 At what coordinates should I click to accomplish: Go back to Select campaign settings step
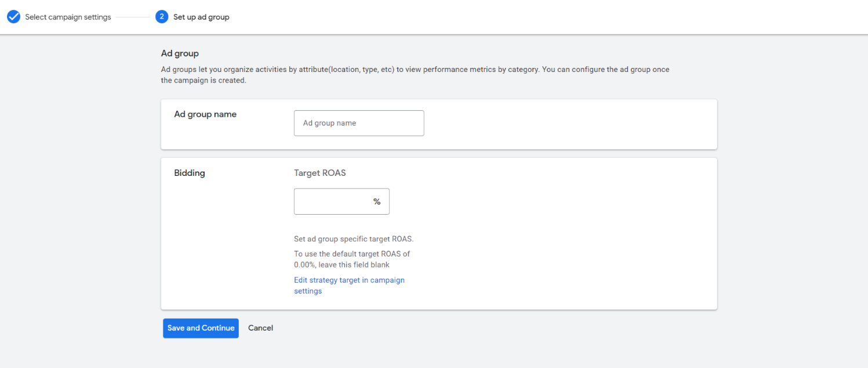pyautogui.click(x=68, y=17)
